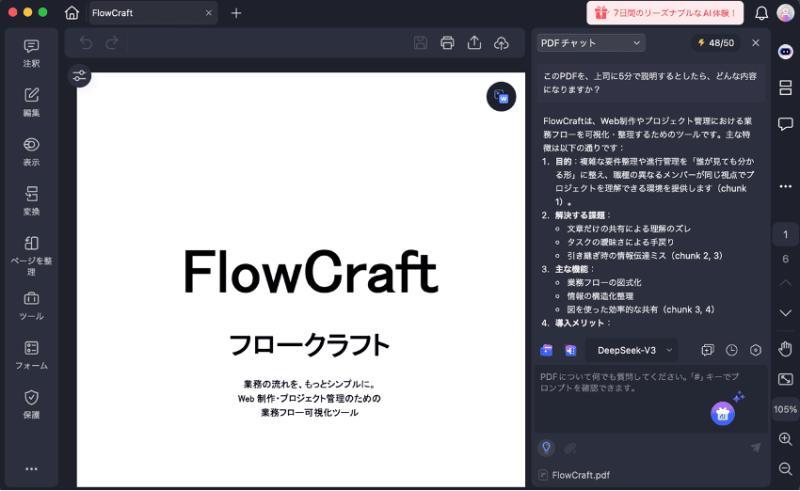Click the FlowCraft title on the page

click(311, 272)
